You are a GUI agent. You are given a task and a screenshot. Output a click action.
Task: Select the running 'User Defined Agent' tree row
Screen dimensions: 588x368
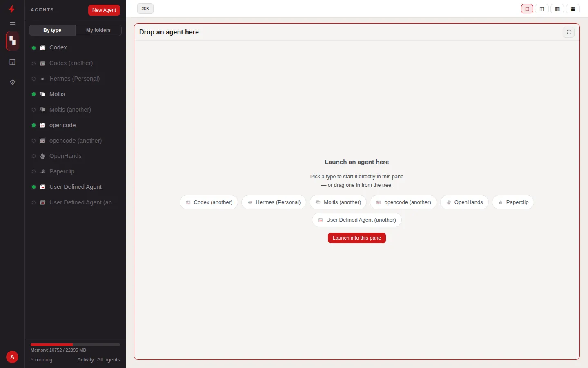(x=75, y=187)
